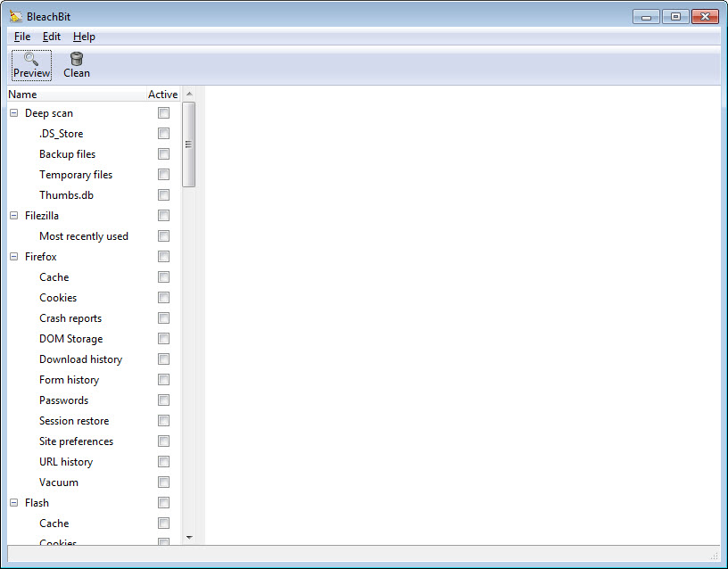Collapse the Filezilla tree group
This screenshot has height=569, width=728.
click(14, 216)
